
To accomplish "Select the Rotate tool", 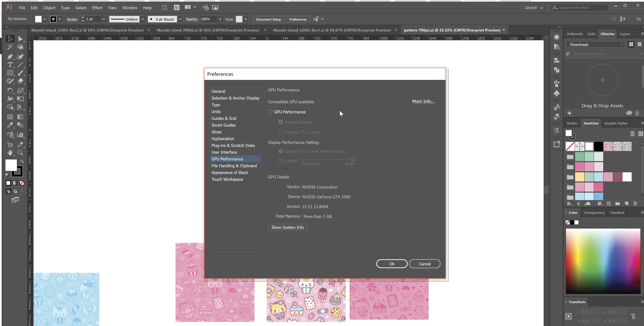I will pyautogui.click(x=10, y=91).
